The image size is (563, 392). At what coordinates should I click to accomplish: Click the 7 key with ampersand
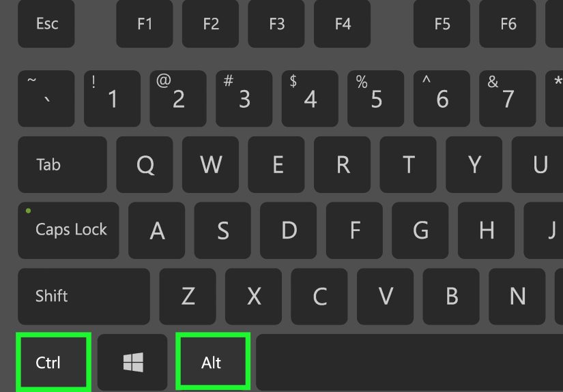click(508, 99)
